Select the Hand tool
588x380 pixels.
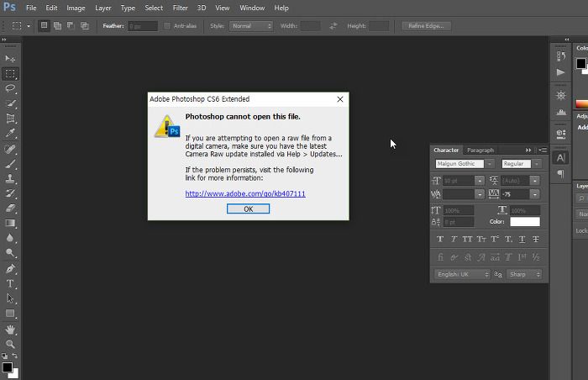(10, 330)
